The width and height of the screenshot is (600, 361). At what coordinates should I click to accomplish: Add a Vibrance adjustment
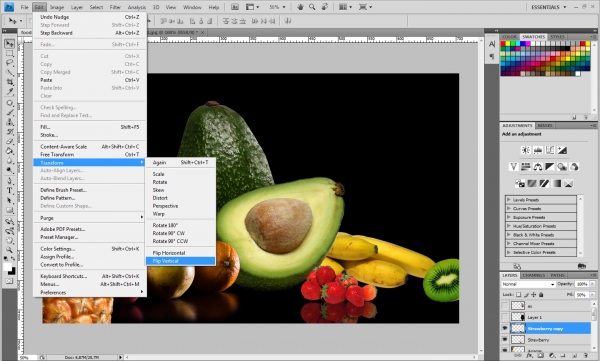(514, 167)
